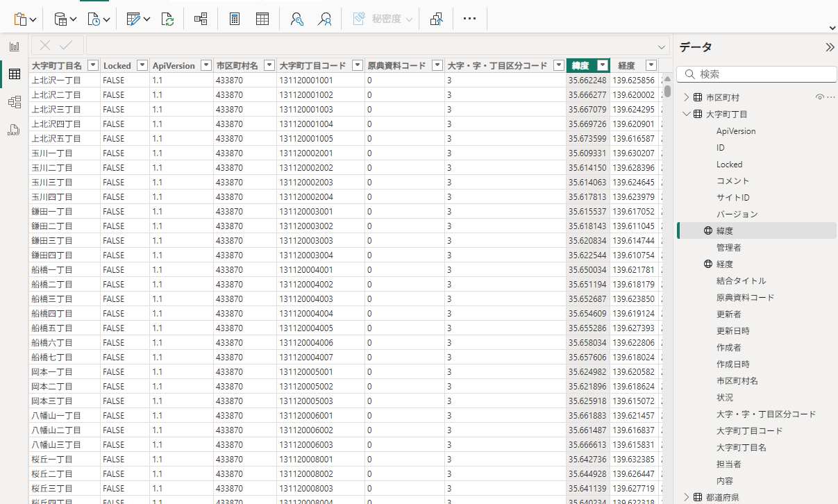Select the 状況 field in データ pane
This screenshot has width=838, height=504.
click(x=725, y=397)
